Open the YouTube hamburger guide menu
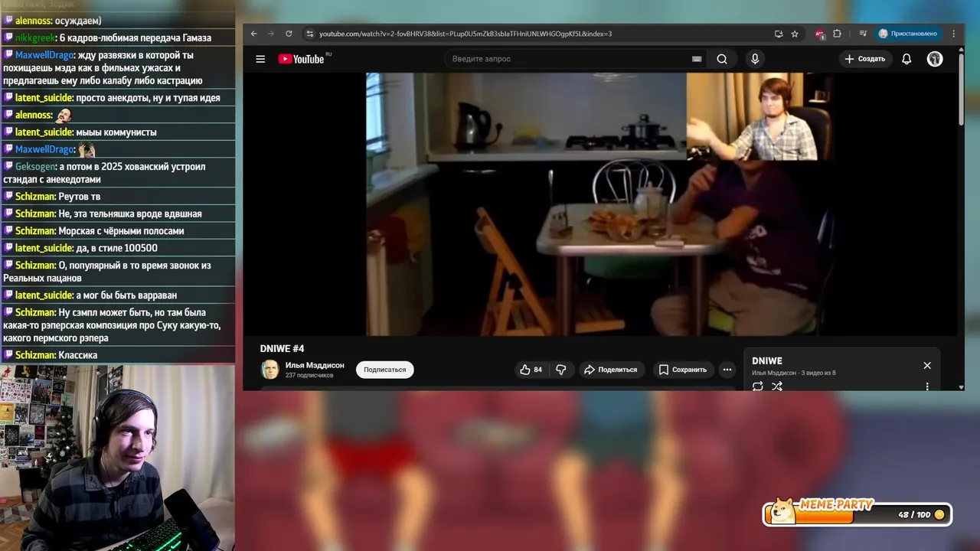The width and height of the screenshot is (980, 551). click(x=260, y=59)
